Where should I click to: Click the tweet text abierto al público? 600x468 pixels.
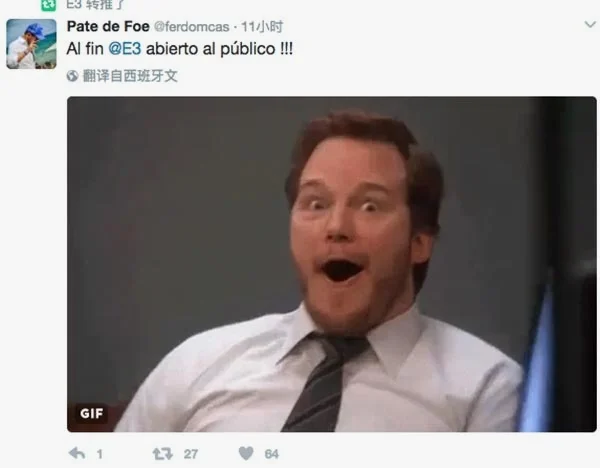point(210,49)
